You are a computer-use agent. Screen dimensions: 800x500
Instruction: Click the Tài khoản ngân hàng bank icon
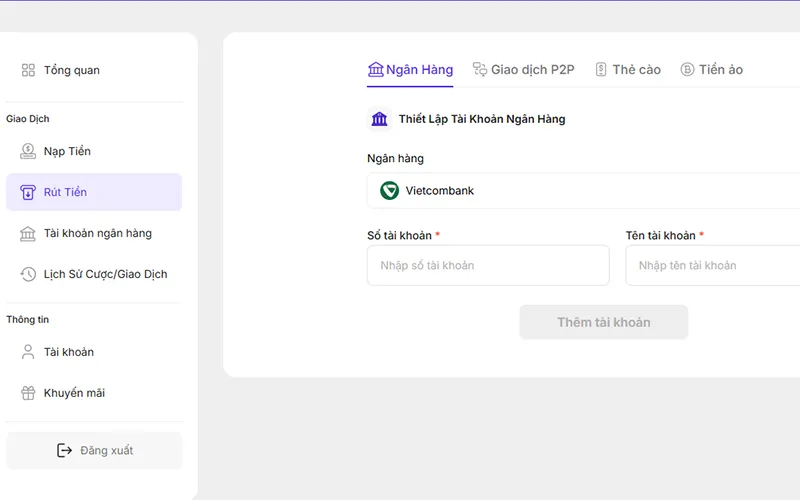tap(28, 233)
